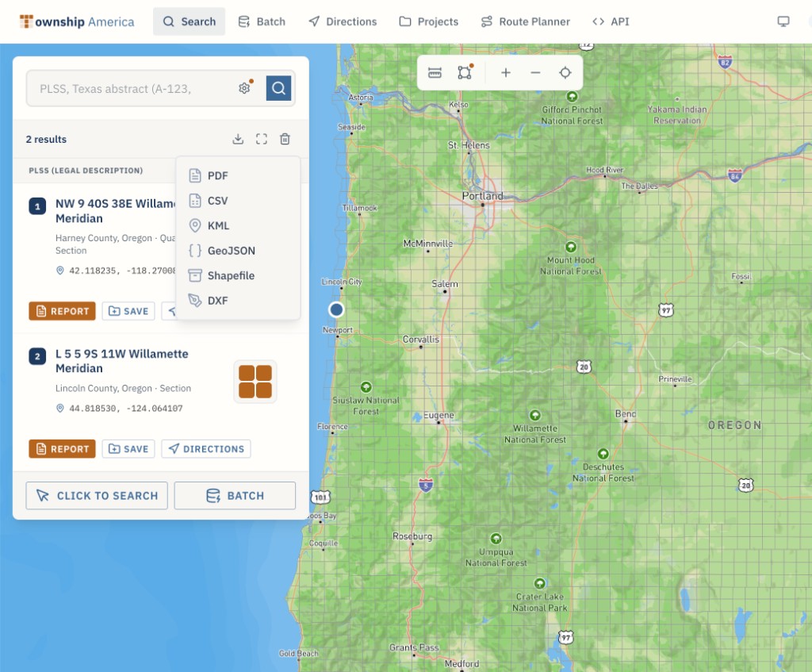Click the Roseburg label on the map
The height and width of the screenshot is (672, 812).
(x=412, y=536)
